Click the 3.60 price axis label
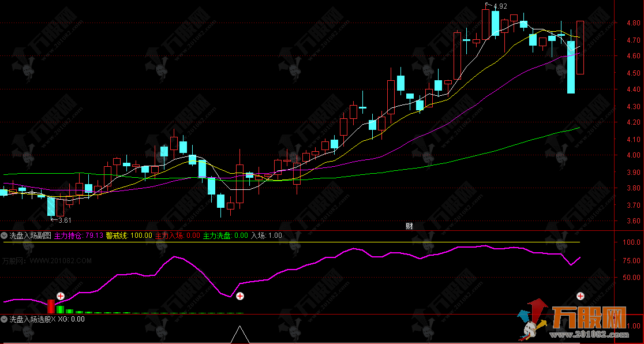Image resolution: width=644 pixels, height=344 pixels. tap(633, 220)
